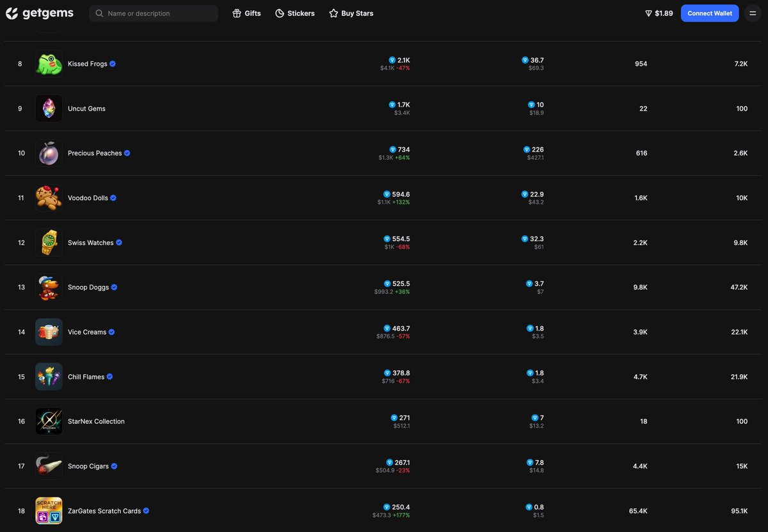Click the StarNex Collection thumbnail icon
The width and height of the screenshot is (768, 532).
49,421
